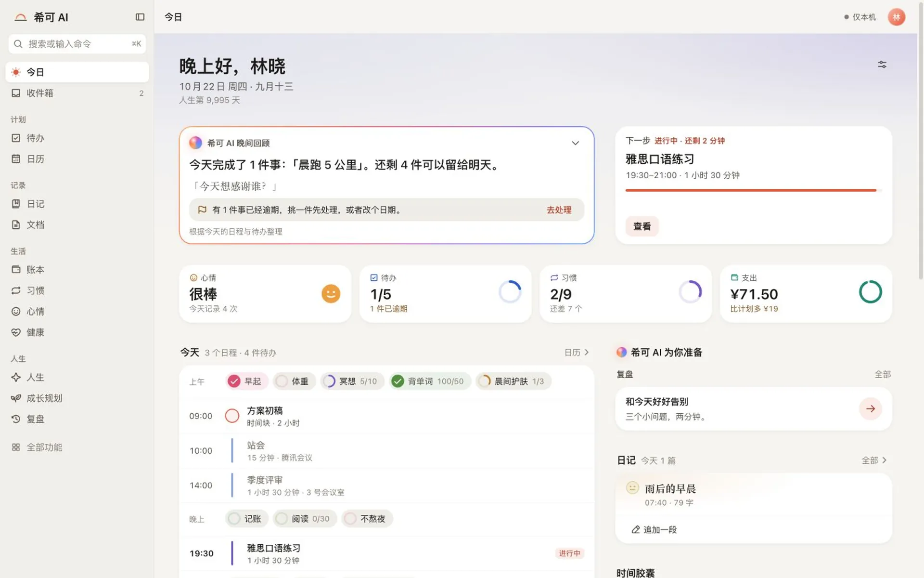Click the pencil icon beside 追加一段
The width and height of the screenshot is (924, 578).
tap(636, 529)
